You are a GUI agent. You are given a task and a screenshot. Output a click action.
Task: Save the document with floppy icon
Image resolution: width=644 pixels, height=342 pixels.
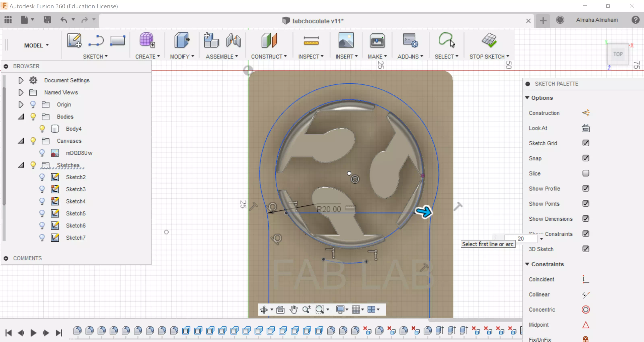click(x=47, y=20)
